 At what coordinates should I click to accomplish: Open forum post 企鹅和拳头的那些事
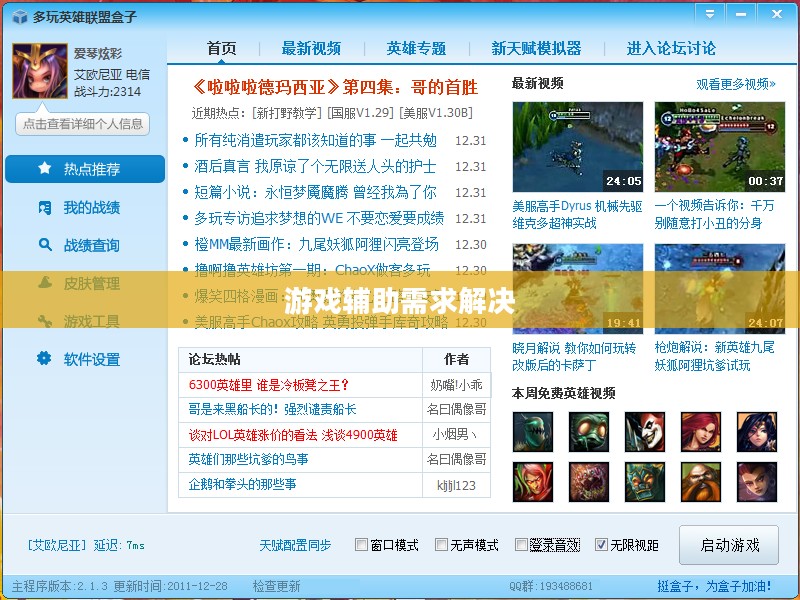(x=242, y=484)
